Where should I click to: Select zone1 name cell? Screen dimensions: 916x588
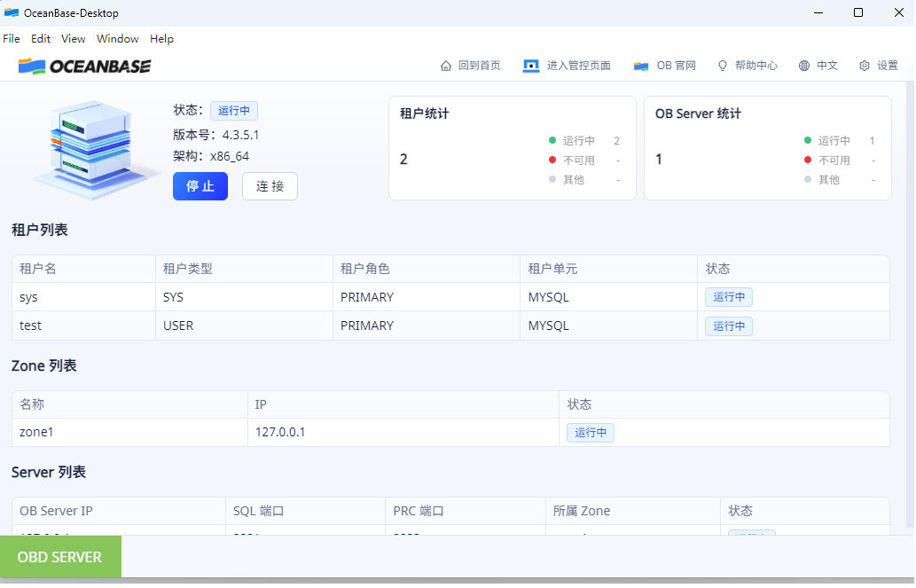[x=129, y=433]
